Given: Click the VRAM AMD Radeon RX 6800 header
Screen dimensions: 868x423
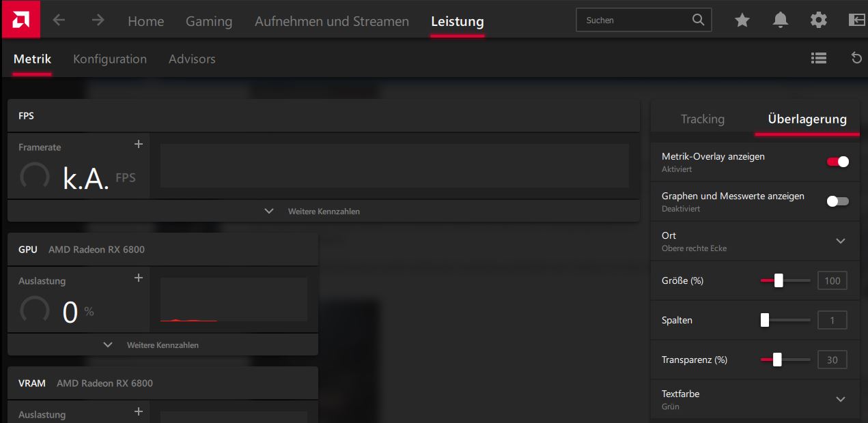Looking at the screenshot, I should [x=163, y=383].
